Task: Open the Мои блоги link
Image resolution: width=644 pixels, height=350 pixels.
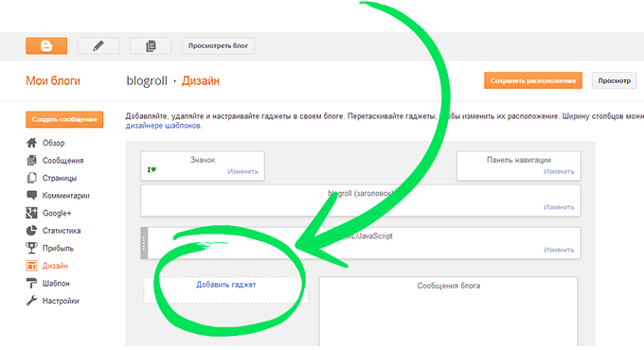Action: [x=53, y=80]
